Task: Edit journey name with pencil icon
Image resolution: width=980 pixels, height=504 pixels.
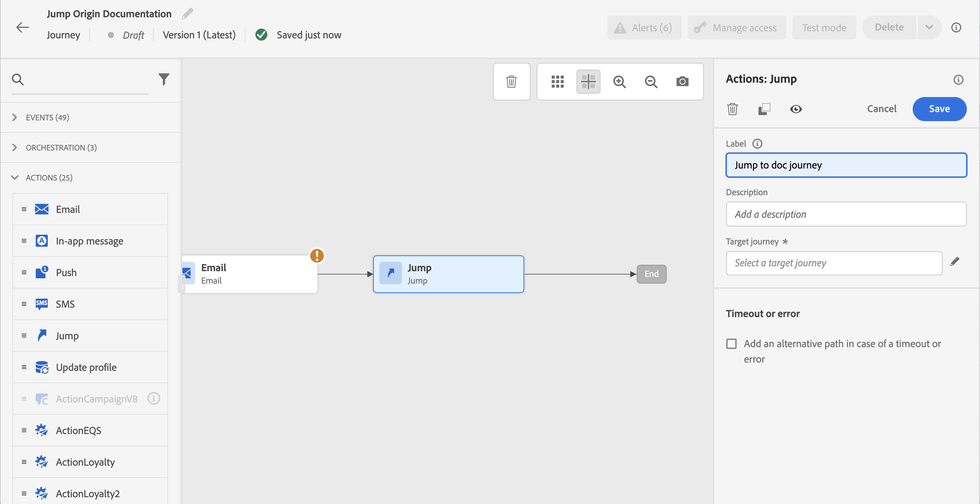Action: click(187, 14)
